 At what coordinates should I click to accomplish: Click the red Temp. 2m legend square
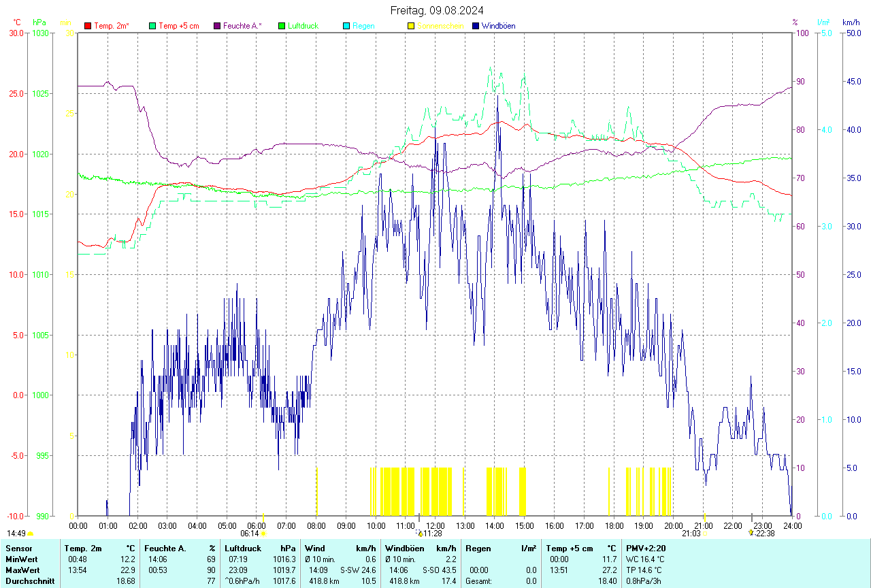[x=88, y=26]
